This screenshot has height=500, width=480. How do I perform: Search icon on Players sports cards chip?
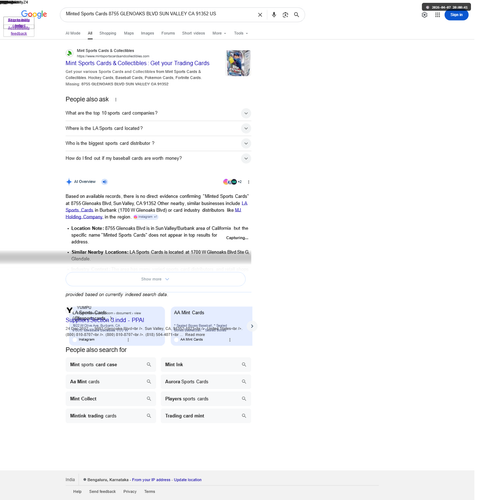click(244, 399)
